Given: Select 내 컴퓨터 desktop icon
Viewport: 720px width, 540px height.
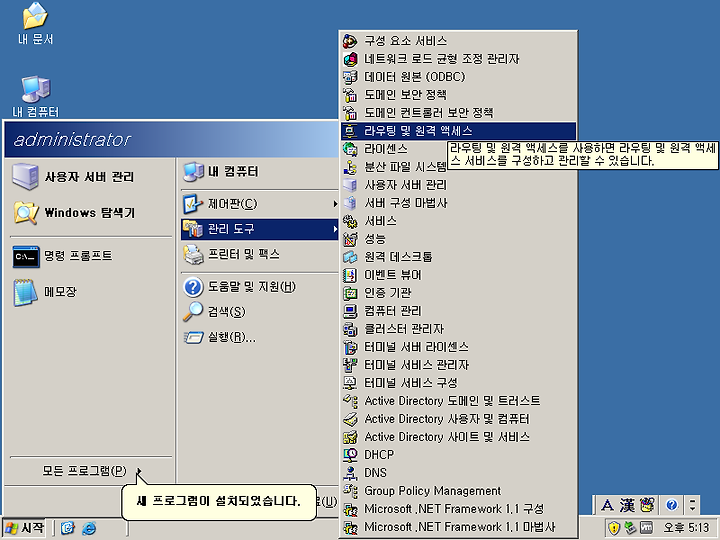Looking at the screenshot, I should point(35,96).
